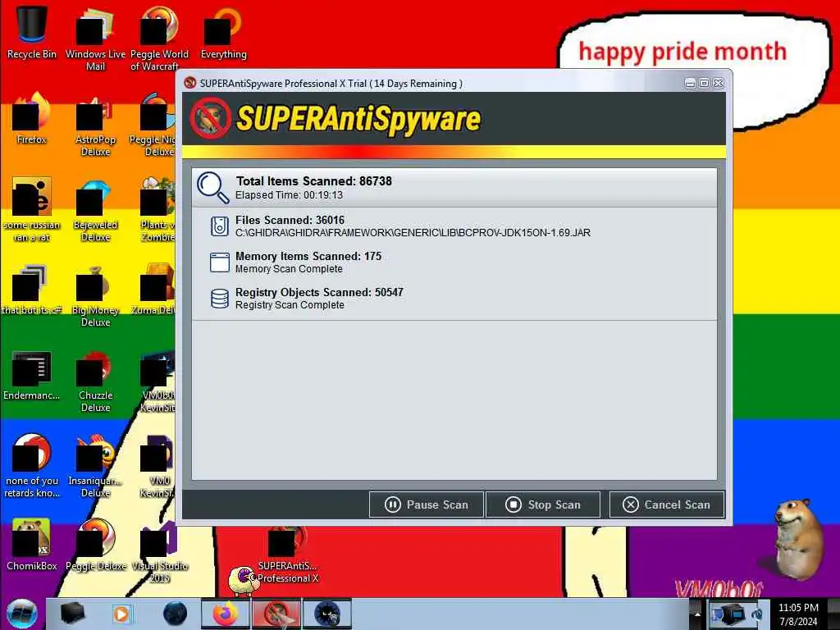
Task: Minimize the SUPERAntiSpyware window
Action: click(690, 83)
